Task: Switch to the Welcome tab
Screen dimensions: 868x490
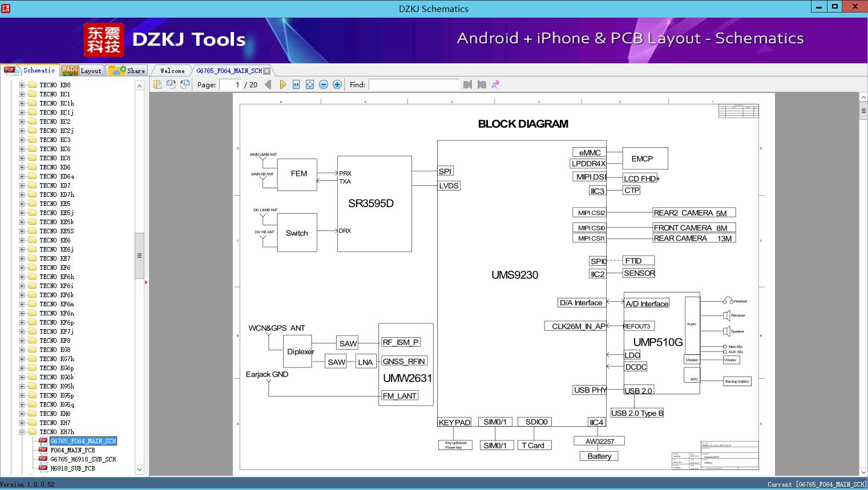Action: click(x=172, y=71)
